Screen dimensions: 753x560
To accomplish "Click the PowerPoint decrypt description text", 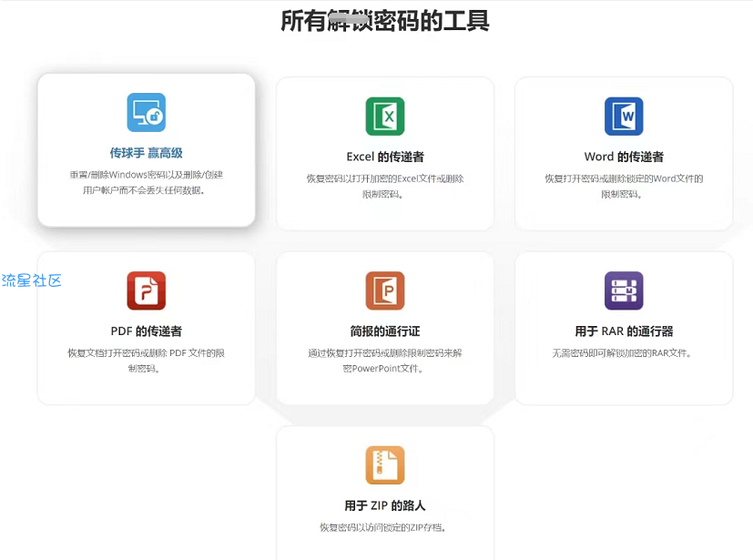I will (384, 361).
